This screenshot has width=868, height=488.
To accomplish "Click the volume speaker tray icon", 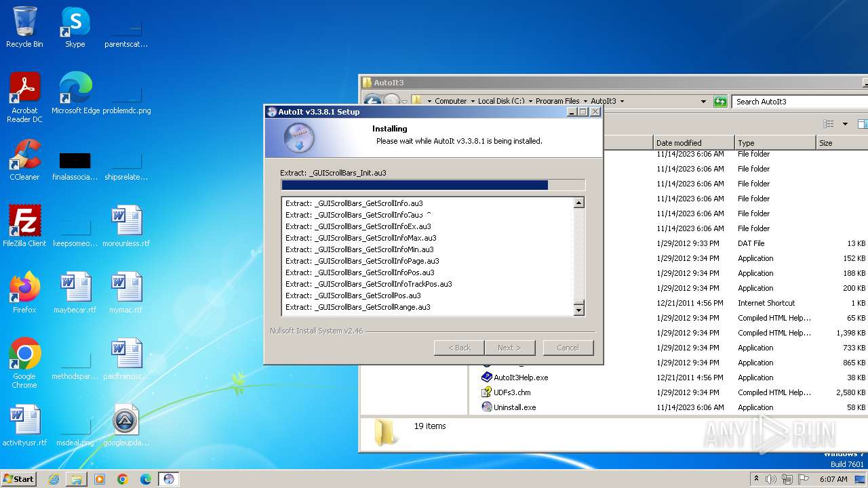I will tap(771, 479).
